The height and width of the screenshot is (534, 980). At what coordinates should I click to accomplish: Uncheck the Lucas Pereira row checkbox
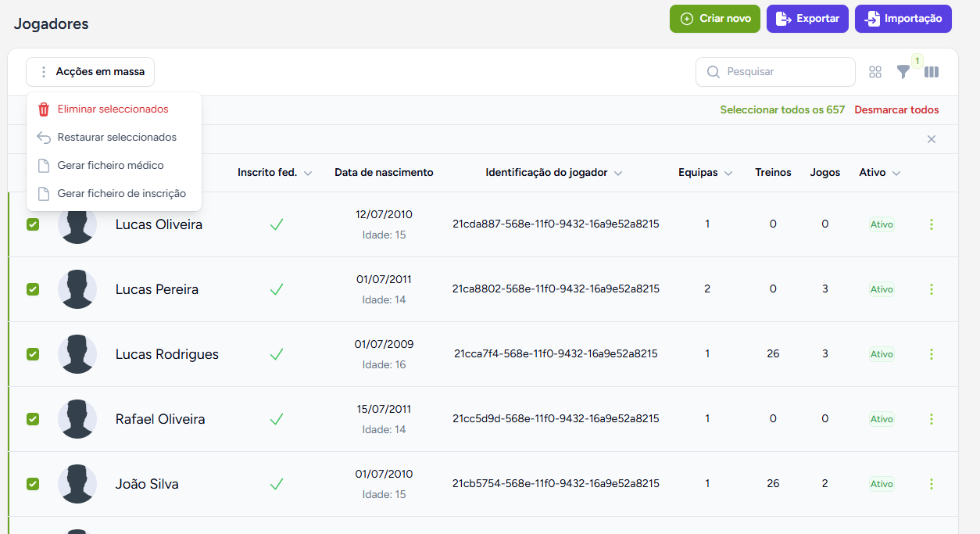coord(33,289)
